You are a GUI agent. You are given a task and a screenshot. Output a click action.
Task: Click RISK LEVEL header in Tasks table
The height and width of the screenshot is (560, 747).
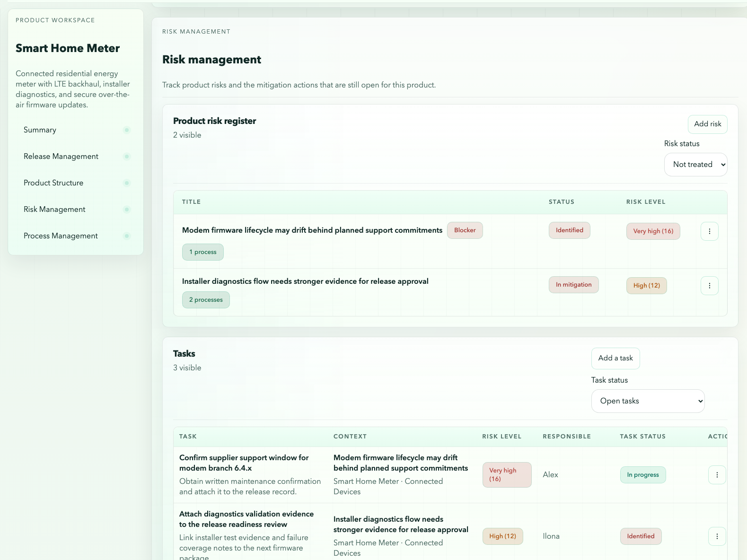click(501, 437)
